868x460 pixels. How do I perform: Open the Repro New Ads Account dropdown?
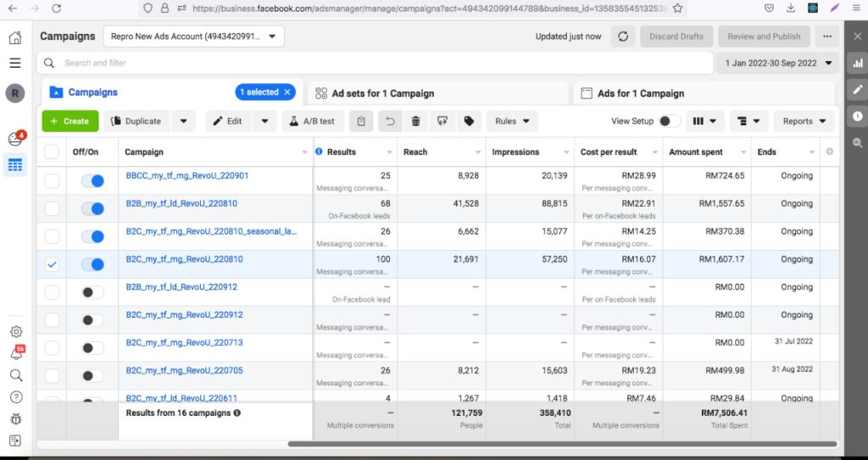[x=194, y=36]
